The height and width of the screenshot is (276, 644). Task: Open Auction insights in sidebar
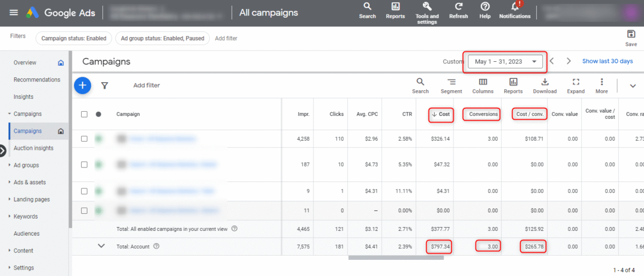(33, 148)
